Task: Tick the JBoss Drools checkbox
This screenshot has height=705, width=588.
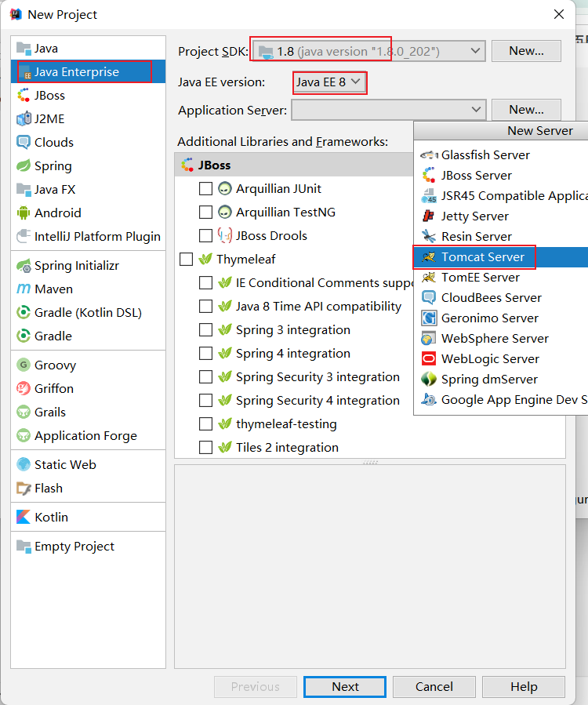Action: 205,235
